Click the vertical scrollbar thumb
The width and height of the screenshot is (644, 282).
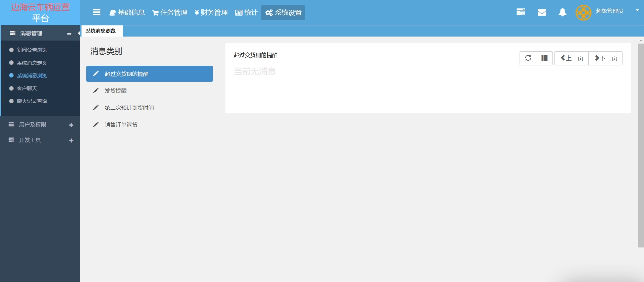click(x=641, y=146)
